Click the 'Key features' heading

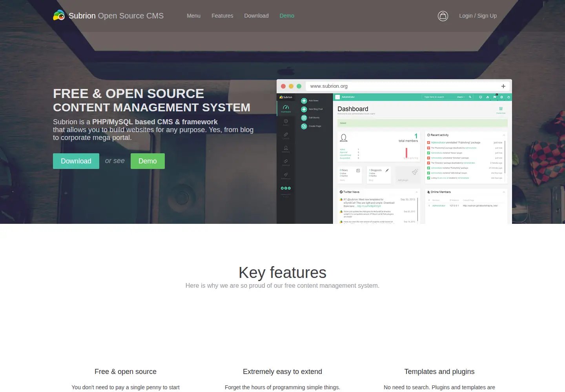pyautogui.click(x=282, y=272)
